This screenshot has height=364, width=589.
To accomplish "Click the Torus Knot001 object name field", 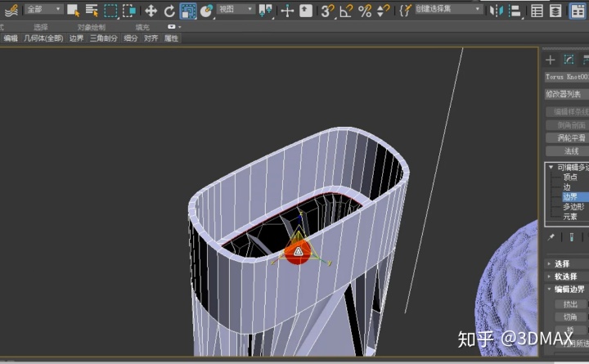I will pos(567,77).
